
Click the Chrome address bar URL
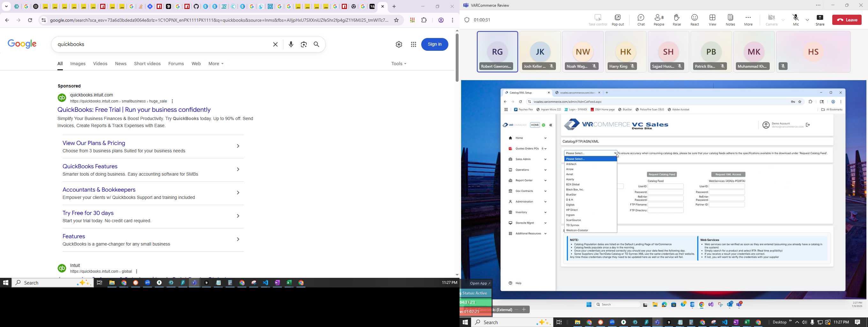pos(219,20)
